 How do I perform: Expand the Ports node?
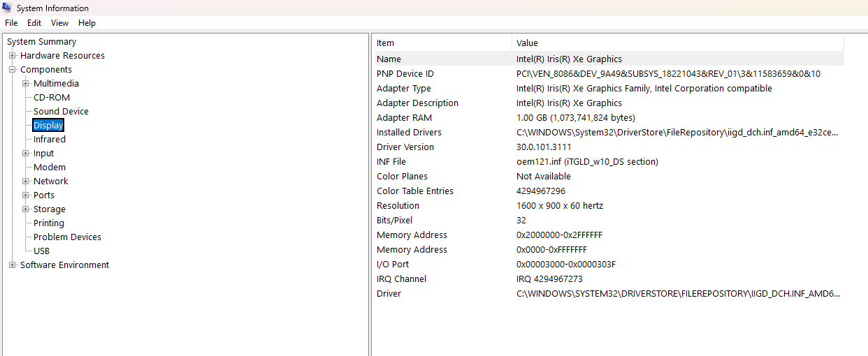[x=26, y=195]
